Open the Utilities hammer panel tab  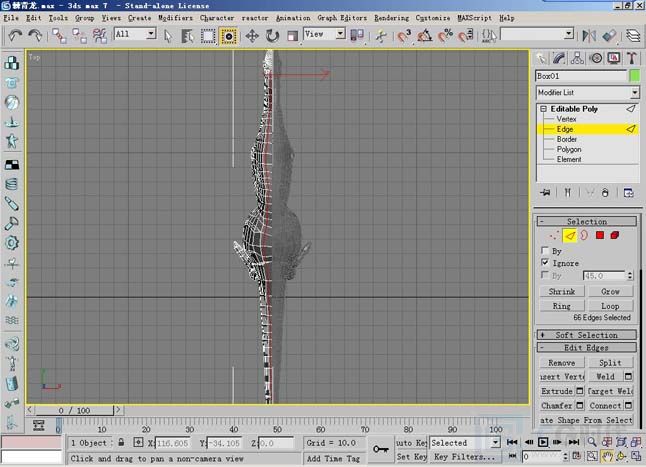632,58
